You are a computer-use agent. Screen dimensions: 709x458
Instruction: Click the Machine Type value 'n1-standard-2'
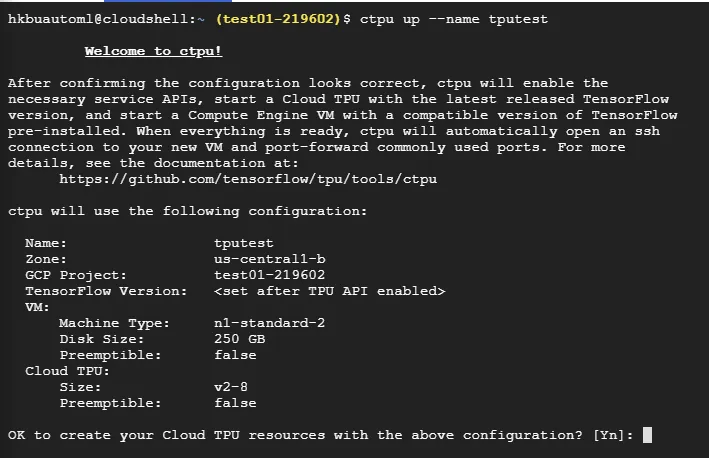(x=269, y=323)
